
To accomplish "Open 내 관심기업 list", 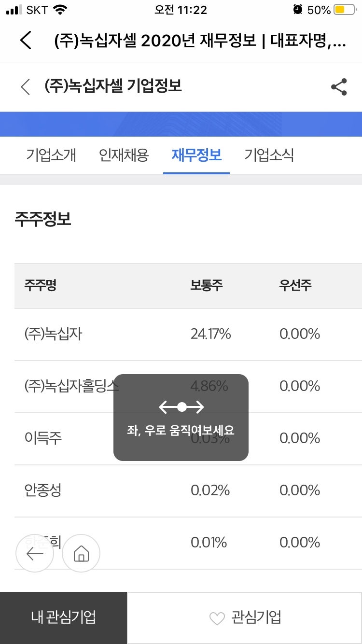I will [x=63, y=617].
